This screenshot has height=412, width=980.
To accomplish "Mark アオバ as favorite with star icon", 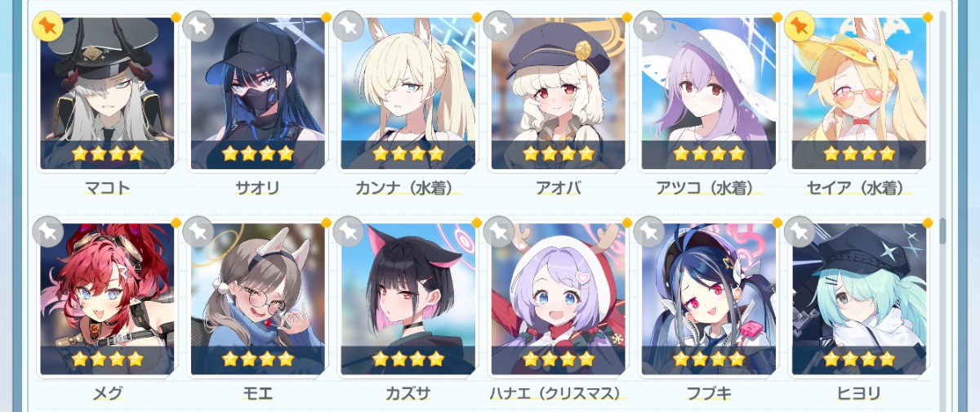I will (499, 26).
